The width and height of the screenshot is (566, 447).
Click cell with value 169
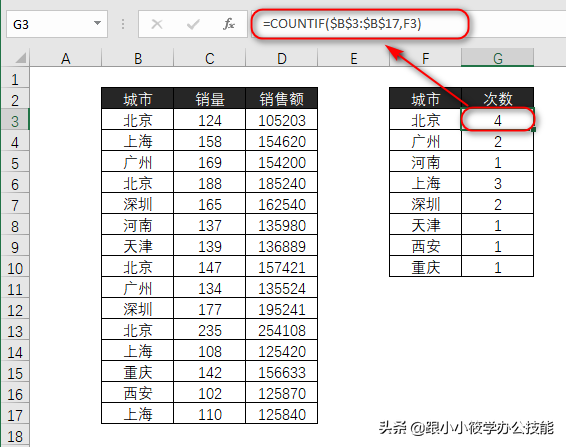click(x=209, y=162)
